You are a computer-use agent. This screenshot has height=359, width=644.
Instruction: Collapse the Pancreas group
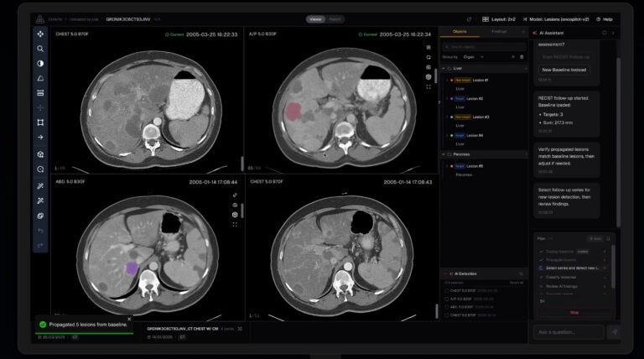444,154
